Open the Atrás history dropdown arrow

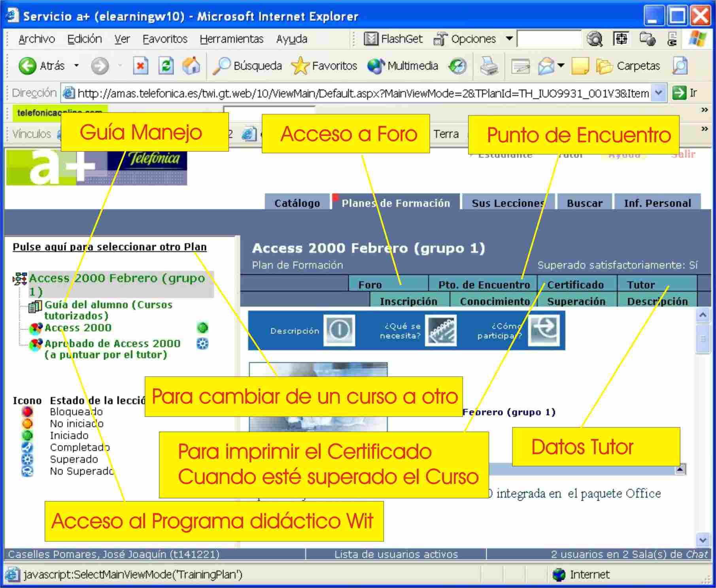coord(77,66)
